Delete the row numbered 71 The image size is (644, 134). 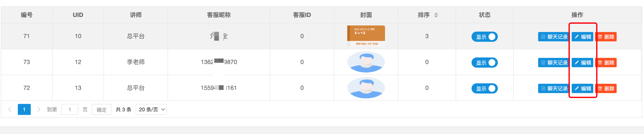606,37
